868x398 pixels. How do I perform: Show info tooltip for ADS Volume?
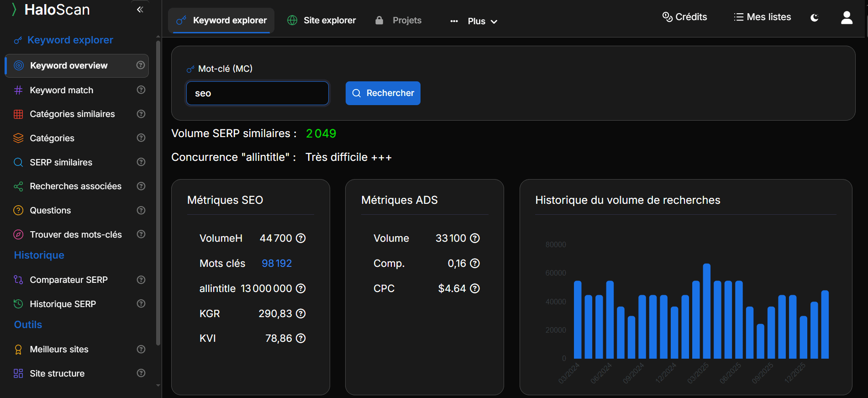click(x=475, y=238)
